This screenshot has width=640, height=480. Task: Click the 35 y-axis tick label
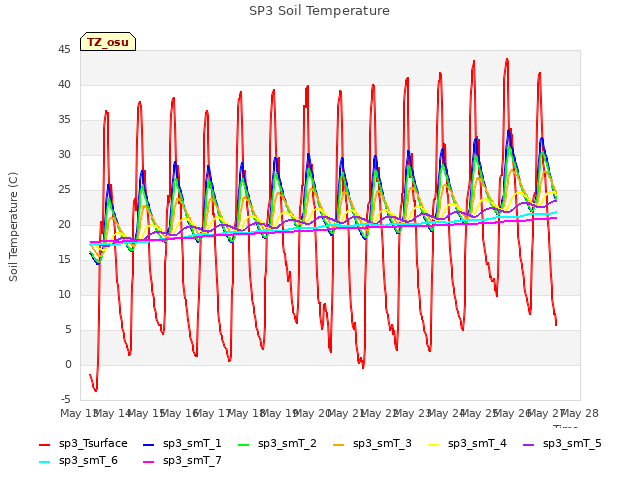[64, 120]
